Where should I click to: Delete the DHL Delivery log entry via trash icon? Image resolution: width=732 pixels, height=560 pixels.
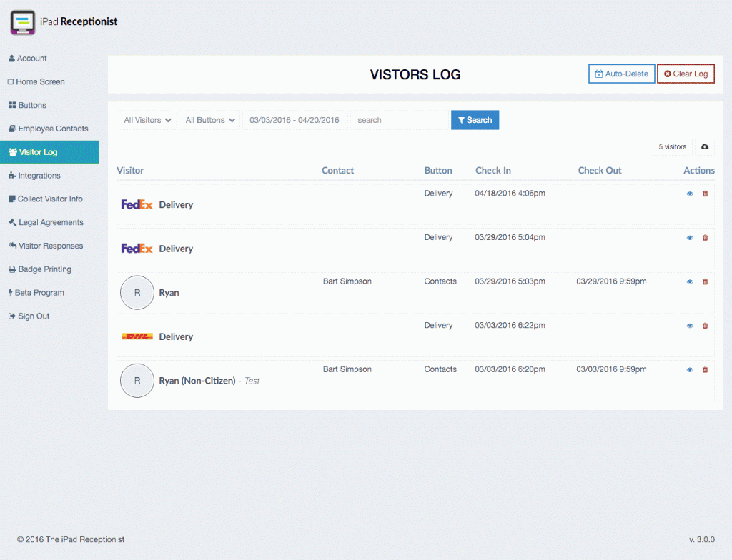coord(705,326)
